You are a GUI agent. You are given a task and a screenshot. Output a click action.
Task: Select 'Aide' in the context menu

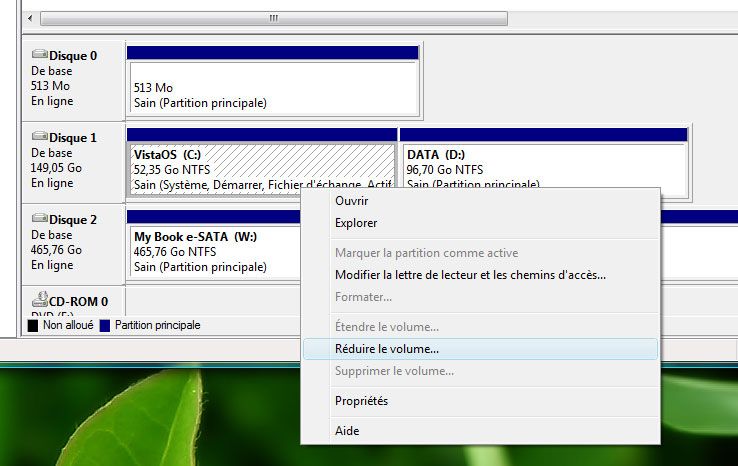tap(346, 431)
